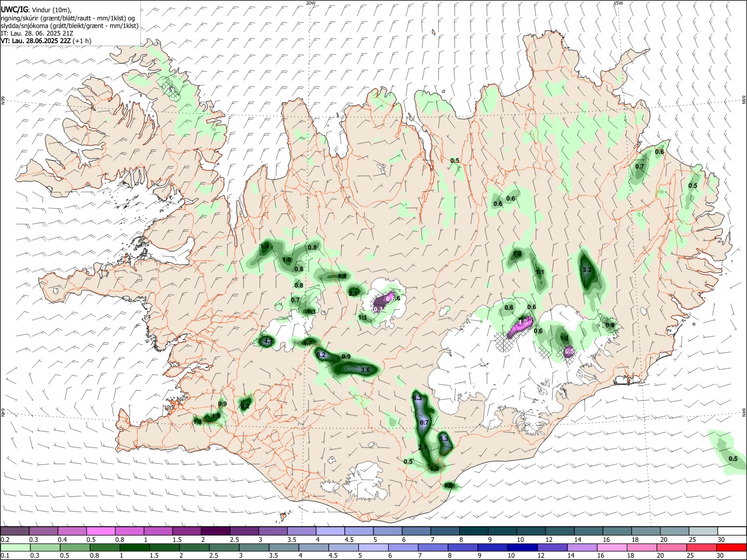747x560 pixels.
Task: Click the red 30 mm swatch in the rain legend
Action: (x=731, y=547)
